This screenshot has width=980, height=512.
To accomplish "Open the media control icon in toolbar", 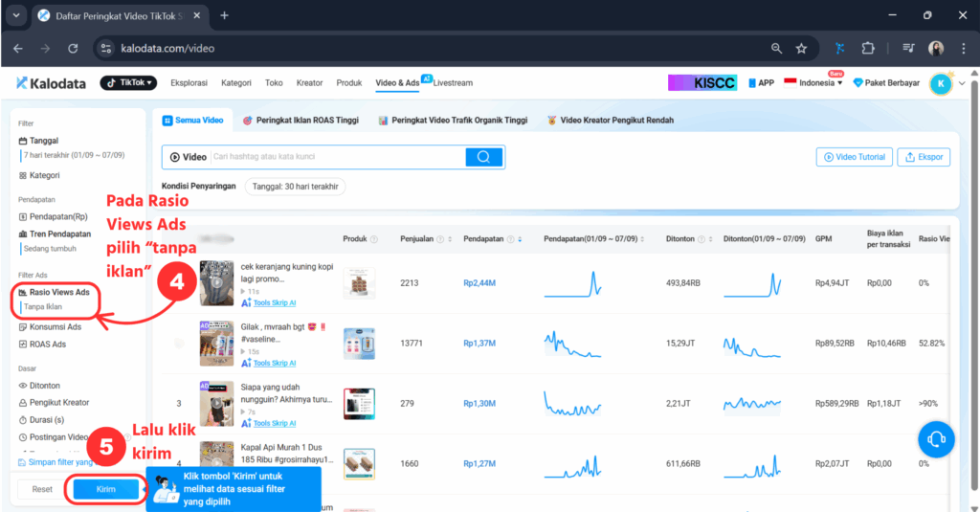I will [x=909, y=48].
